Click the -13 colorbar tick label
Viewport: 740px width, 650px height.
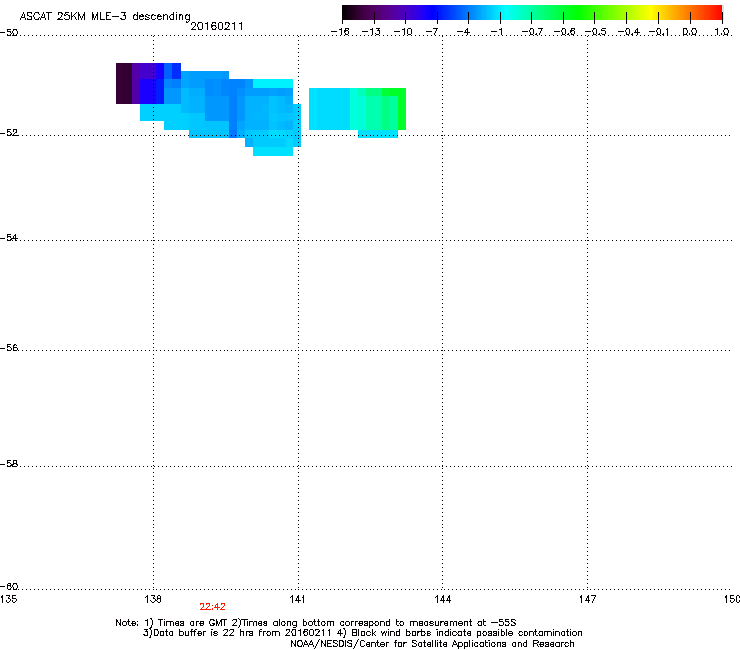click(371, 32)
